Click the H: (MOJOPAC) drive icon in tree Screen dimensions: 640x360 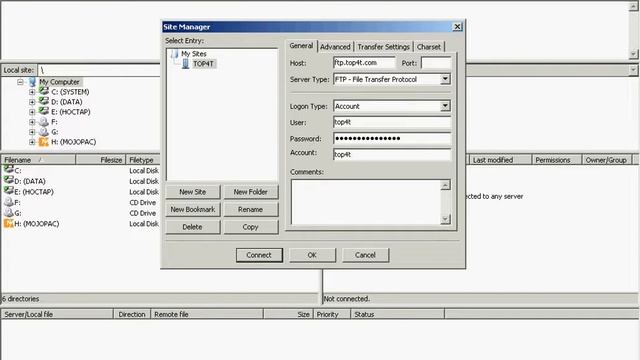point(44,142)
